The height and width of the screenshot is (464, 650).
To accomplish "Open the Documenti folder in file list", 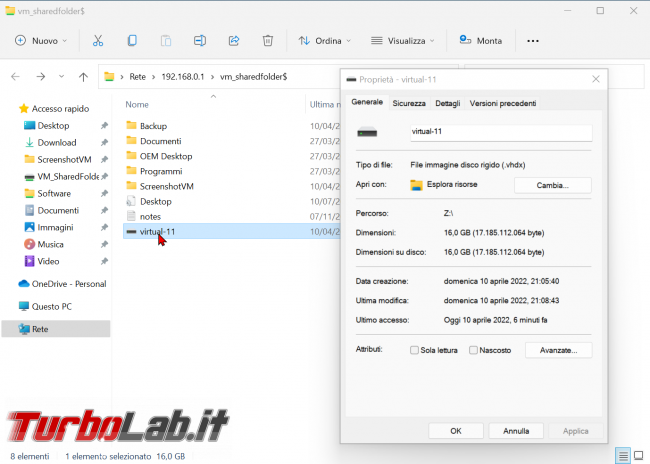I will (x=161, y=141).
